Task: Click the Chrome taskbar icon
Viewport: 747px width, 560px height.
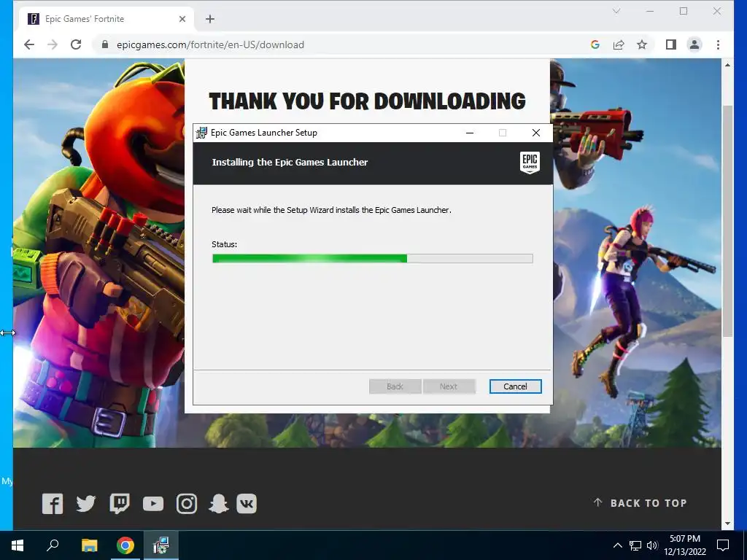Action: coord(125,545)
